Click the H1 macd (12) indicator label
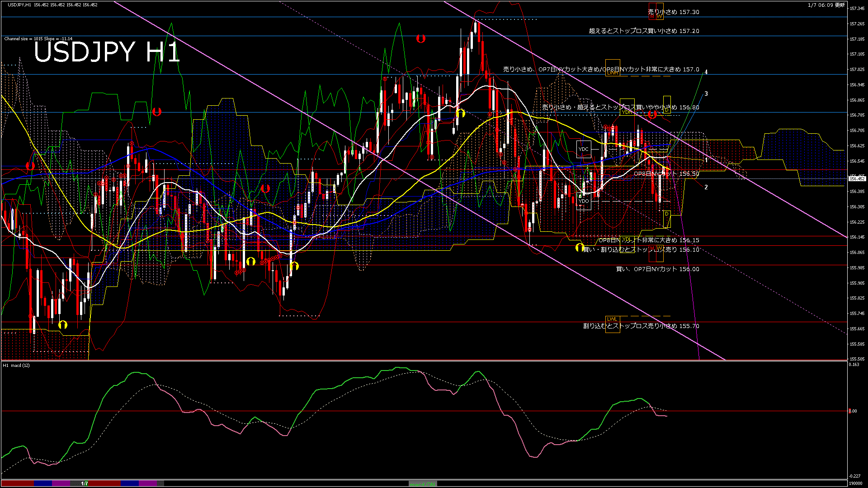868x488 pixels. [x=16, y=365]
